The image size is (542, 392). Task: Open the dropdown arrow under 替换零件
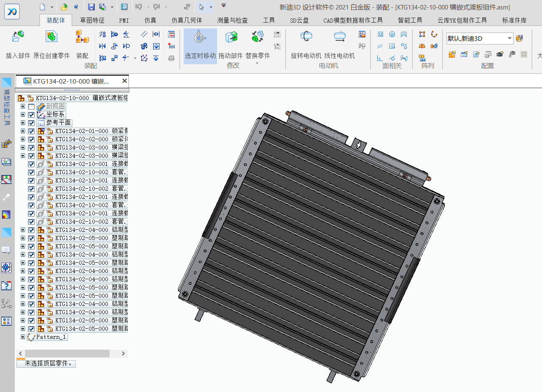click(x=257, y=63)
